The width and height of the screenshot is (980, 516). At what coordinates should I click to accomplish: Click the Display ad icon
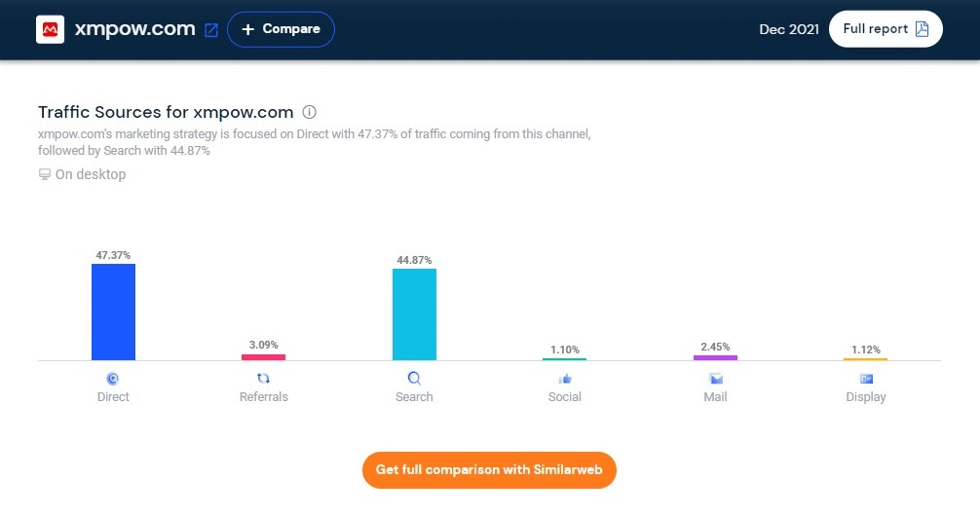[x=866, y=379]
